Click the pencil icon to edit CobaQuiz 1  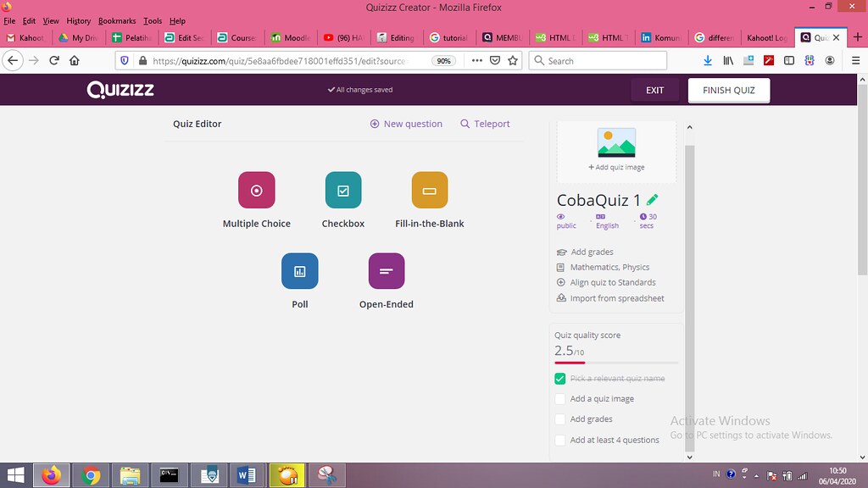coord(652,200)
